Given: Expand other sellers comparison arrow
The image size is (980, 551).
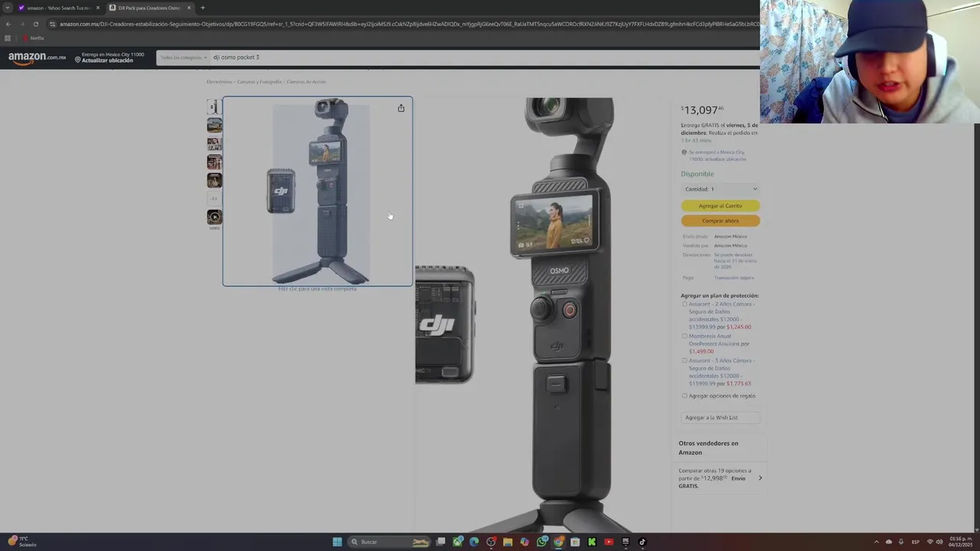Looking at the screenshot, I should tap(760, 478).
